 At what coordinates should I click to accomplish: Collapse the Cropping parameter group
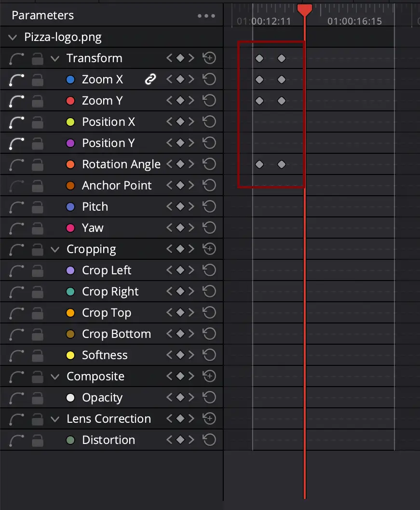pos(55,250)
